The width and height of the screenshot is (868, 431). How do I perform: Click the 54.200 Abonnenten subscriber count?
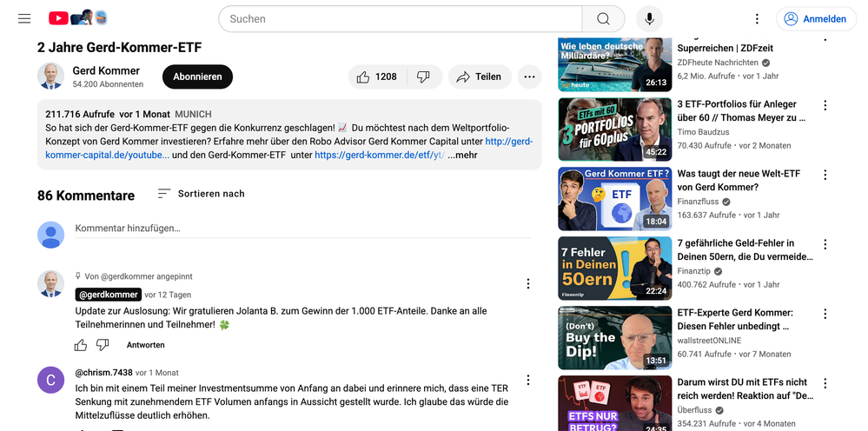pos(108,84)
